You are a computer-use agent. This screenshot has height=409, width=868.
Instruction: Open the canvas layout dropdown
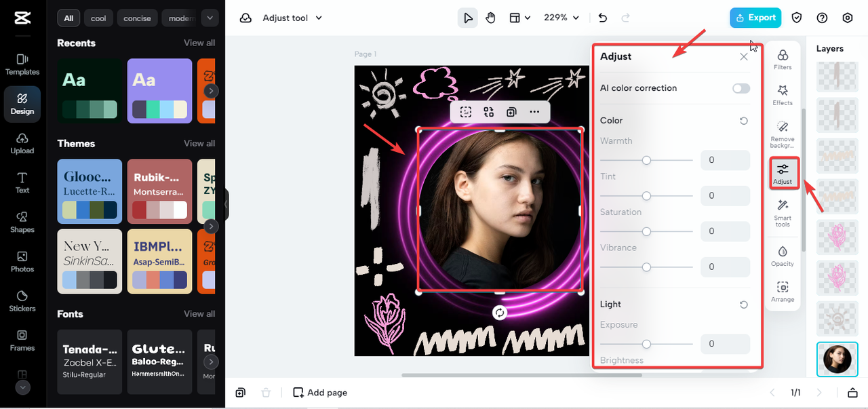[x=519, y=18]
